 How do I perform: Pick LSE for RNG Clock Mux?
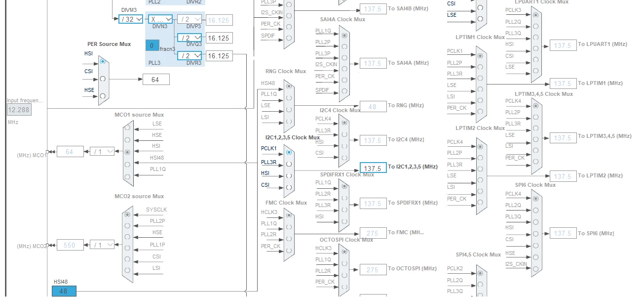(289, 110)
